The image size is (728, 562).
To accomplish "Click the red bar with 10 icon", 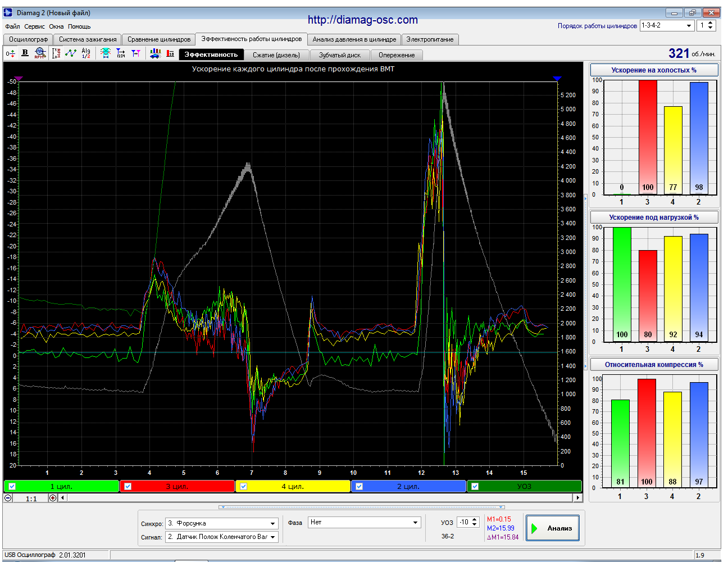I will (170, 53).
